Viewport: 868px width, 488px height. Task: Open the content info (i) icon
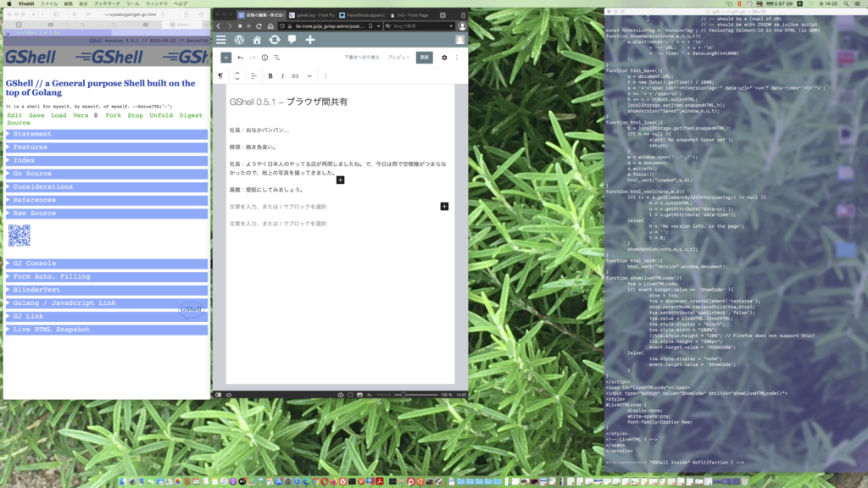(264, 58)
